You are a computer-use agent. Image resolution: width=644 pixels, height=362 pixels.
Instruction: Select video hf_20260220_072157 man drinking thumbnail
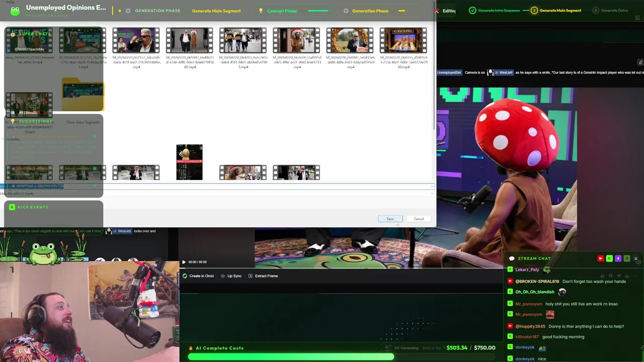coord(136,40)
